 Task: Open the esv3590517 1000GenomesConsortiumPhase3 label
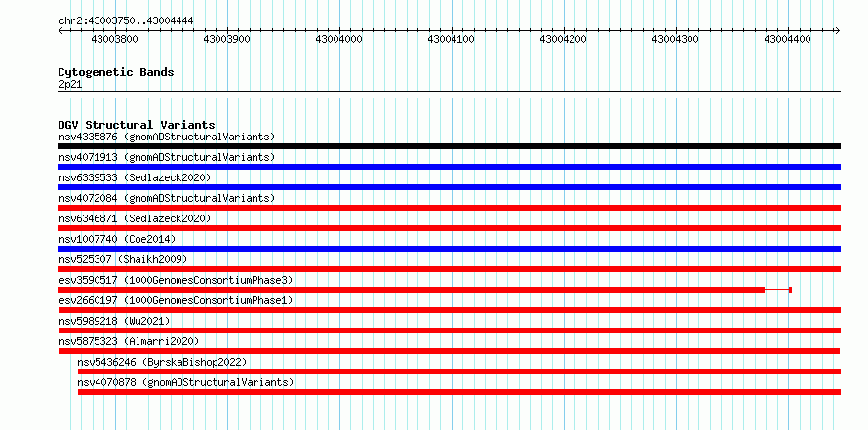click(176, 280)
